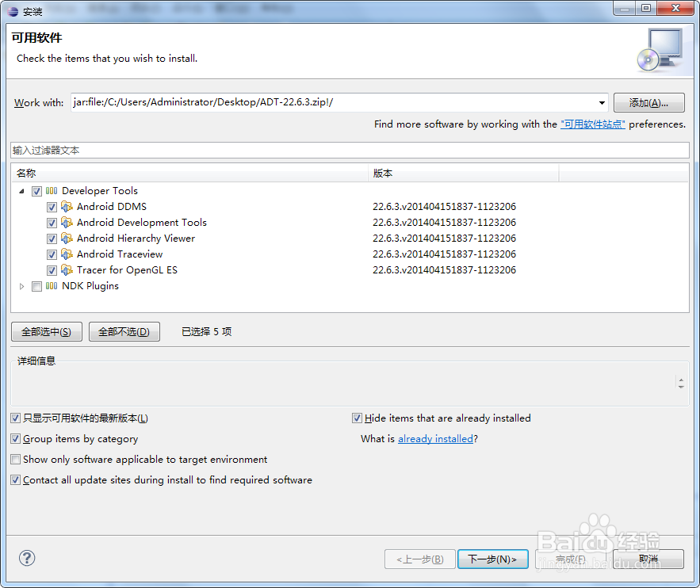Cancel the install with 取消 button
The height and width of the screenshot is (588, 700).
pos(648,559)
